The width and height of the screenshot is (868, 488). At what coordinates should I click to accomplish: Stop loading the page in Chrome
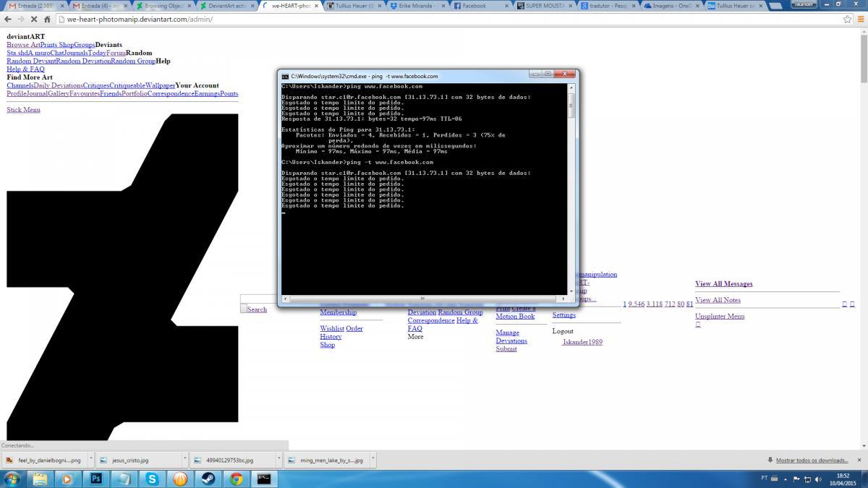pos(34,19)
